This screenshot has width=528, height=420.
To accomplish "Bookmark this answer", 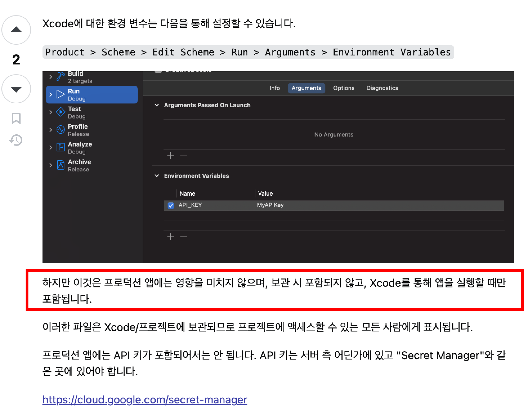I will pos(16,119).
